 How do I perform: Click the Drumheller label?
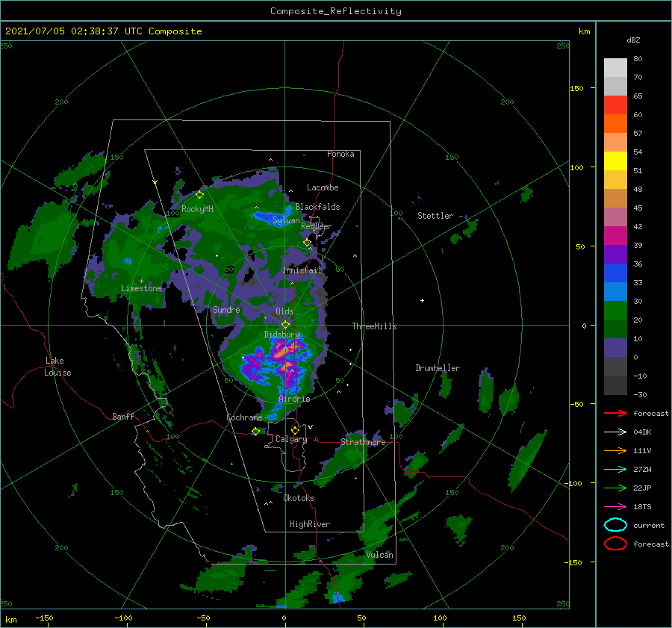(x=438, y=368)
